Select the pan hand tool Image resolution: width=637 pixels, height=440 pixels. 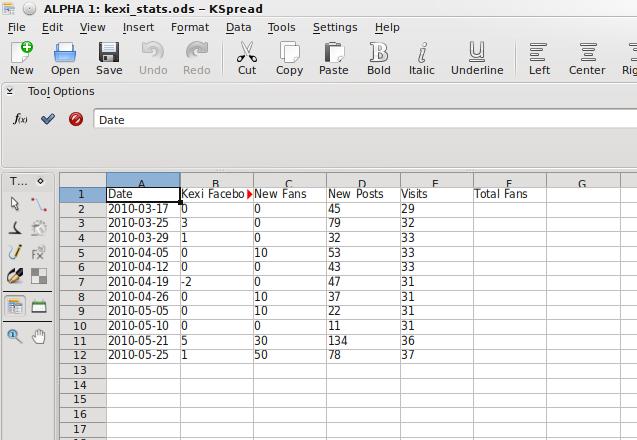pos(39,337)
